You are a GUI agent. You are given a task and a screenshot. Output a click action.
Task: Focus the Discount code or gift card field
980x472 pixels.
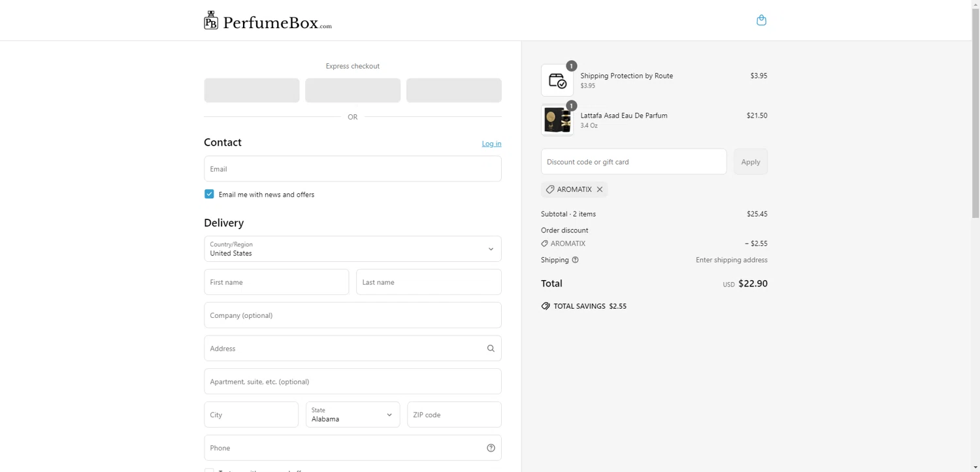tap(634, 162)
